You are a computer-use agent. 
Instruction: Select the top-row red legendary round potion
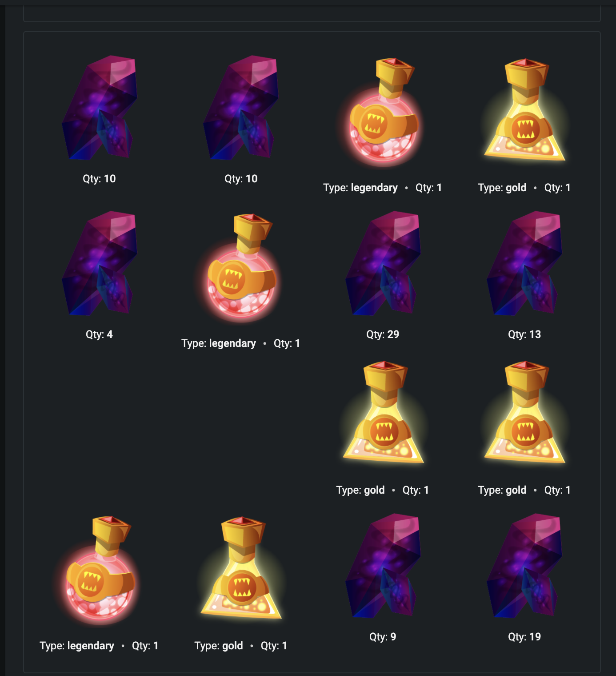click(383, 112)
